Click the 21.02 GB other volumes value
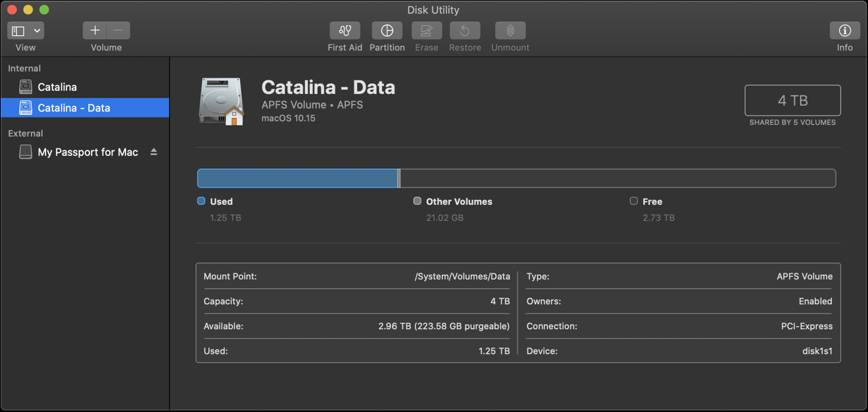This screenshot has width=868, height=412. [445, 217]
